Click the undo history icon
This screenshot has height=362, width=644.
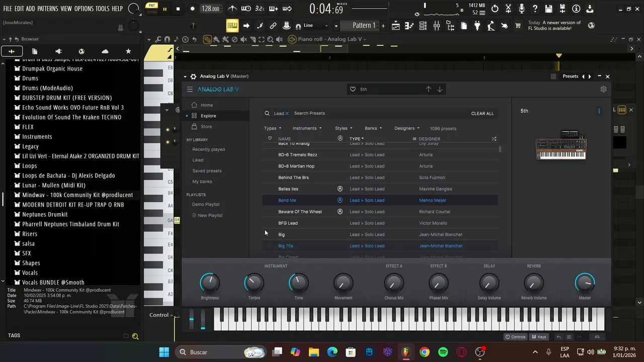495,9
